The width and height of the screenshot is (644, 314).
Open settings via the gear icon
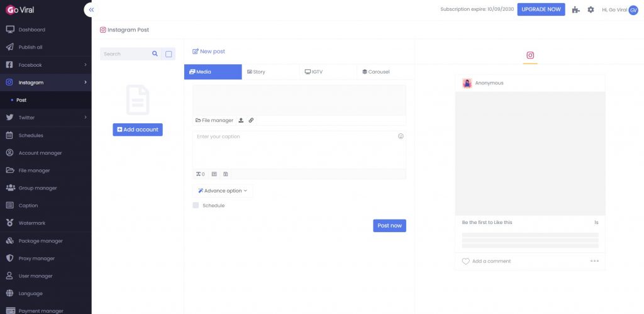click(591, 9)
